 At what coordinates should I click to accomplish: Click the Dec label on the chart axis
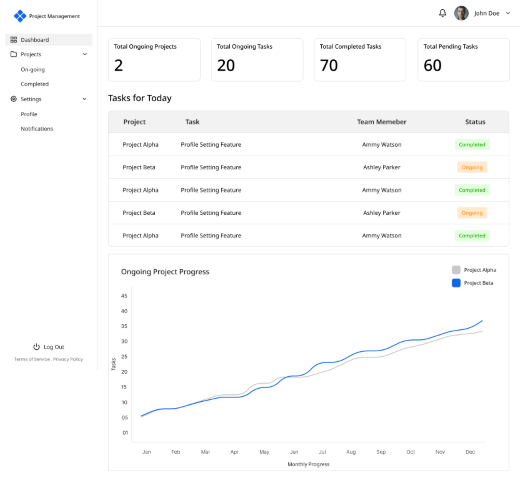pos(470,452)
